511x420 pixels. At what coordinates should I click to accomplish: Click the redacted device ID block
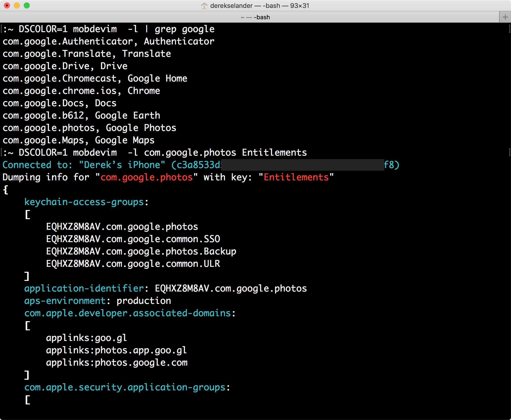click(x=302, y=165)
